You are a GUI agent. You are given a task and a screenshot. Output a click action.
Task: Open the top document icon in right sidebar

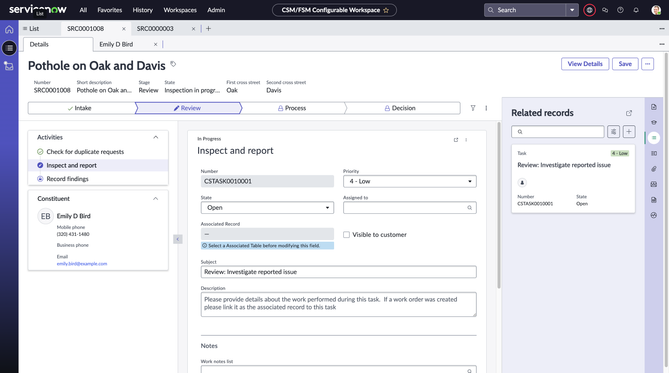coord(654,107)
